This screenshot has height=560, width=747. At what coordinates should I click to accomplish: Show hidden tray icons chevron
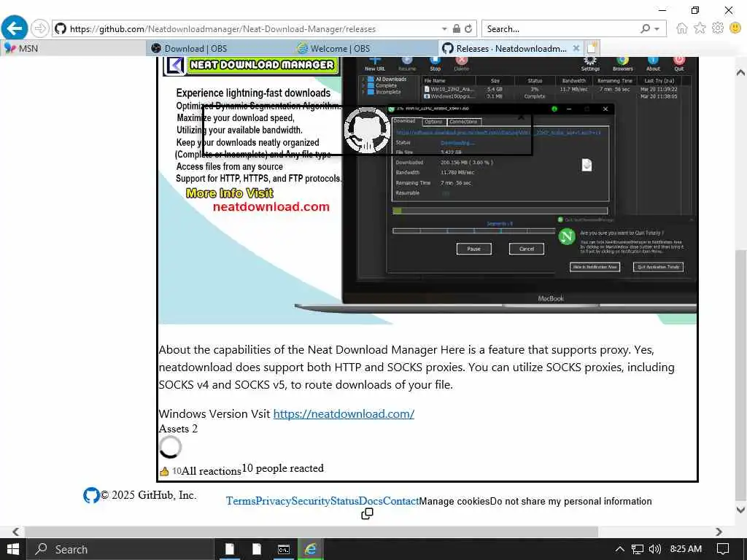coord(619,549)
